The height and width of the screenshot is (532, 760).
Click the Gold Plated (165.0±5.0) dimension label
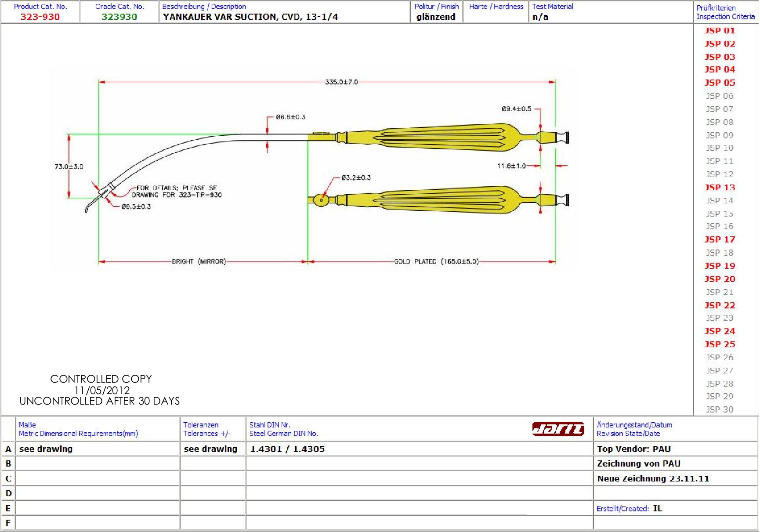click(x=436, y=261)
